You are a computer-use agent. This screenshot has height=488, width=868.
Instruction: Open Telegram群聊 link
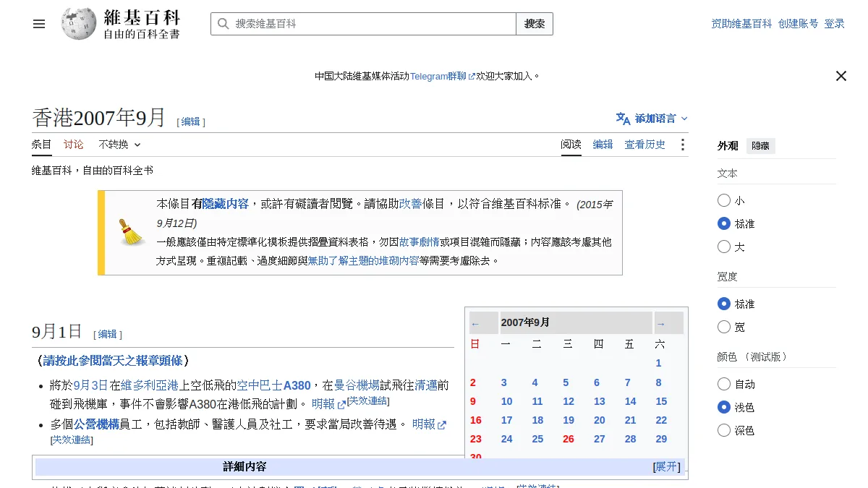coord(443,76)
